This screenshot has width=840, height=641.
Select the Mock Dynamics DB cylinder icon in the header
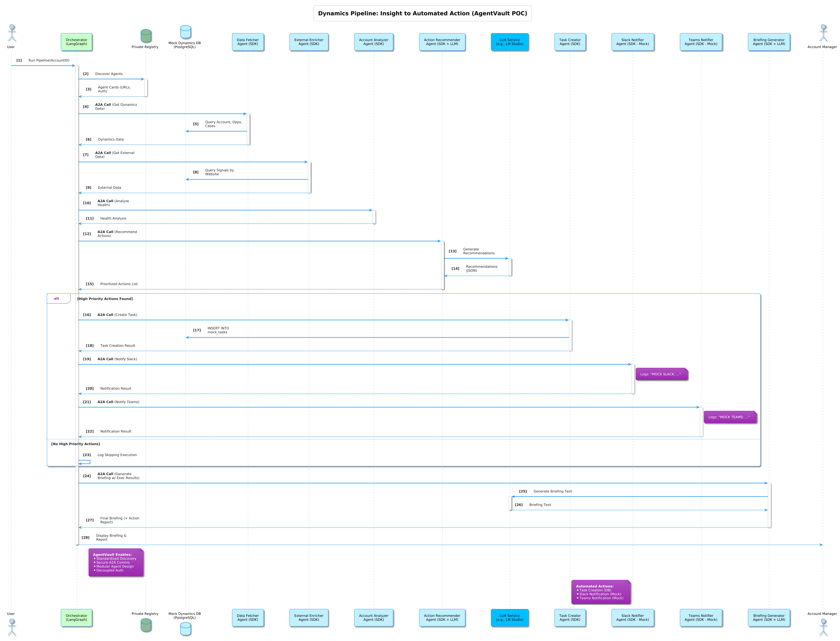[185, 32]
